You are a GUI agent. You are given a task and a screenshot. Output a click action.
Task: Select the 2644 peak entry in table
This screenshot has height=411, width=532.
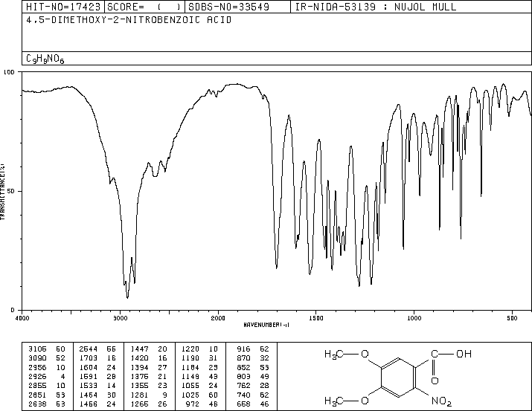point(97,349)
